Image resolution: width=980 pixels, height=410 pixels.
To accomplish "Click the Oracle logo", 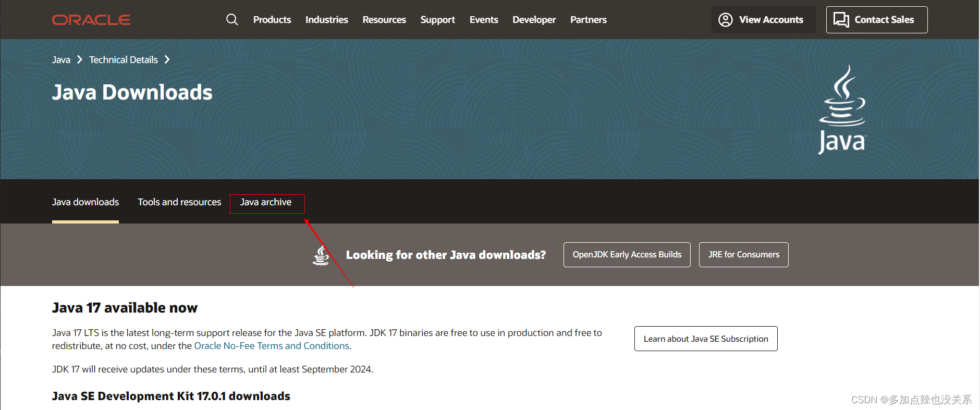I will tap(91, 20).
